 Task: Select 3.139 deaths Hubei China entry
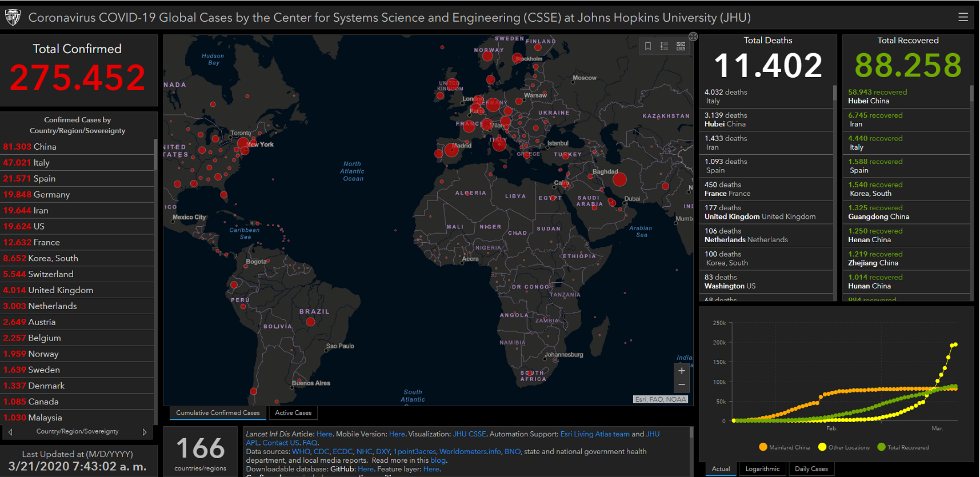[766, 120]
